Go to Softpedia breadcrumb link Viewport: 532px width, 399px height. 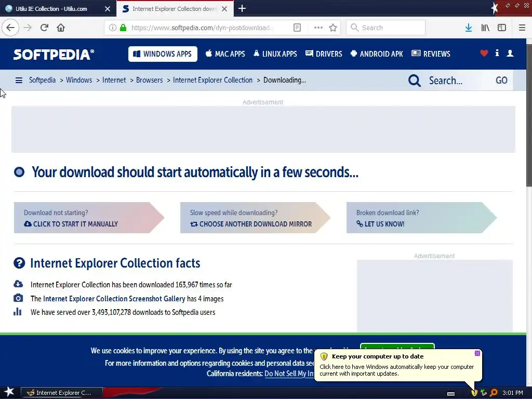42,80
